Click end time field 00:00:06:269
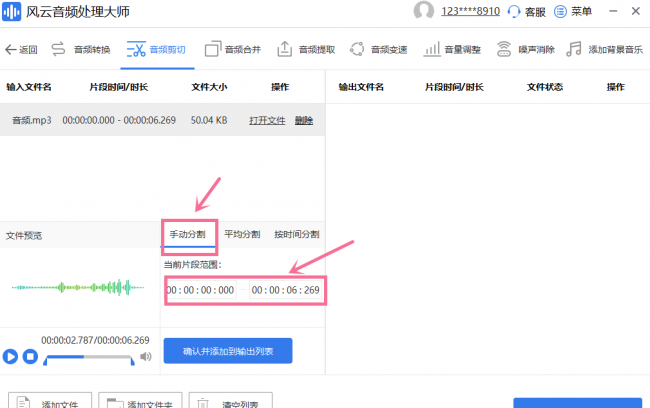 coord(286,290)
